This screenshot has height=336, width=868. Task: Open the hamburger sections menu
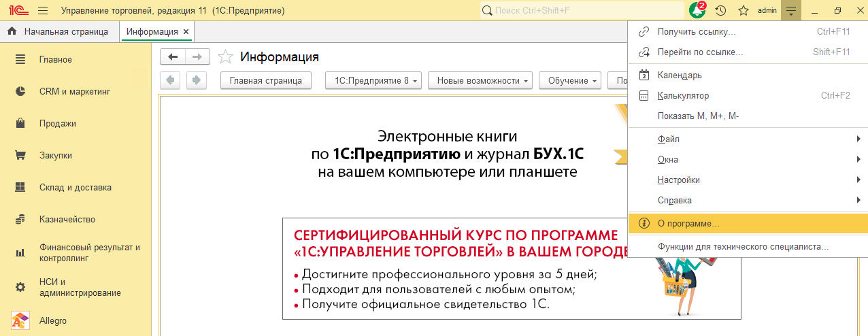coord(43,11)
